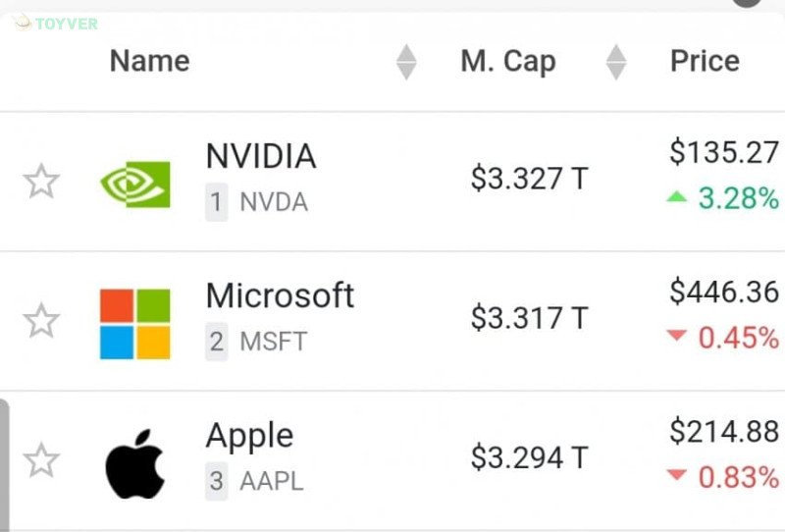Select the Price column header
Screen dimensions: 785x532
[705, 61]
